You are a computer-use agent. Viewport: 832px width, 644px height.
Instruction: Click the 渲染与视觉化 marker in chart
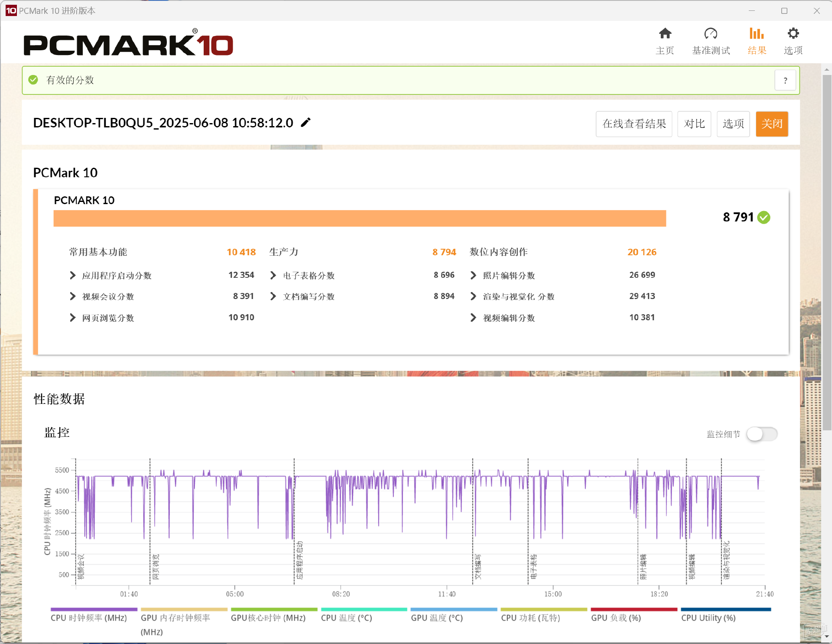coord(727,560)
